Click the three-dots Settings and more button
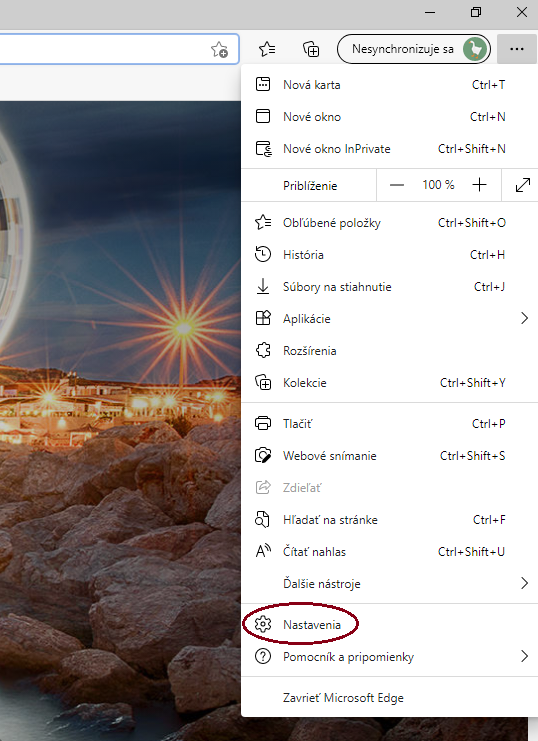Viewport: 538px width, 741px height. coord(517,49)
